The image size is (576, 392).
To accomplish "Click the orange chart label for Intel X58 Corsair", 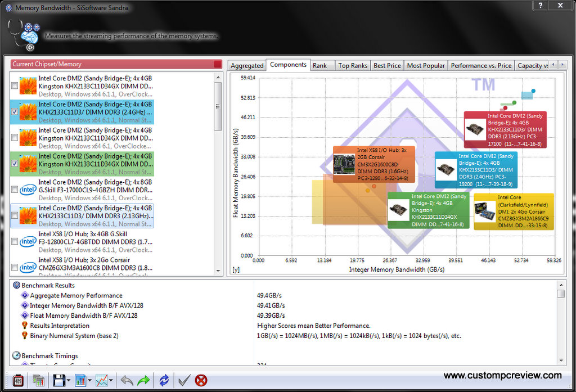I will click(x=374, y=164).
